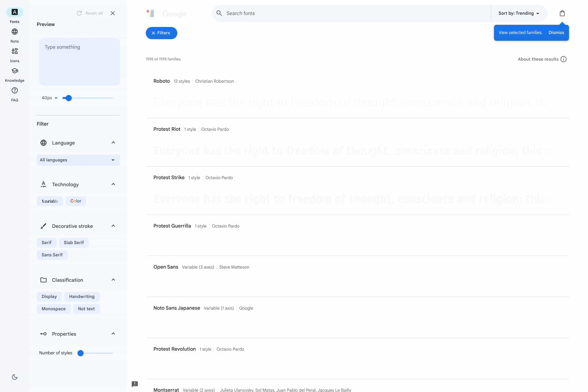Toggle the Slab Serif filter chip

pyautogui.click(x=74, y=243)
